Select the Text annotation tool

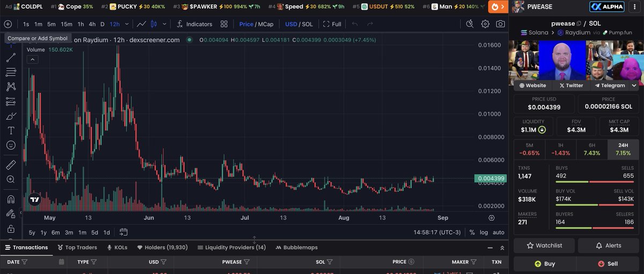(x=11, y=131)
